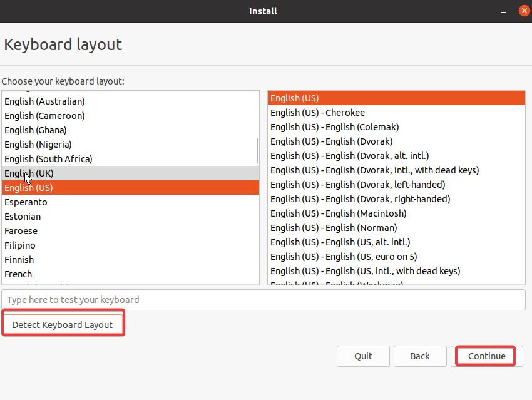This screenshot has width=532, height=400.
Task: Click Detect Keyboard Layout button
Action: tap(63, 325)
